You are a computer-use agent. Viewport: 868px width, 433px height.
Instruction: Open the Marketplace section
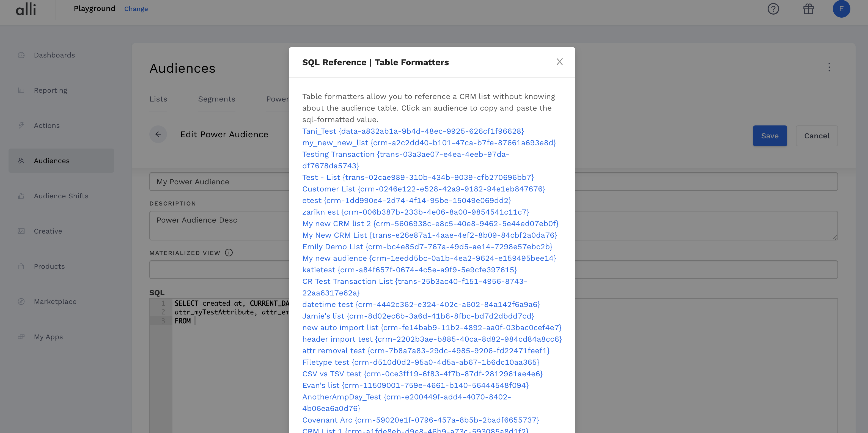(55, 301)
